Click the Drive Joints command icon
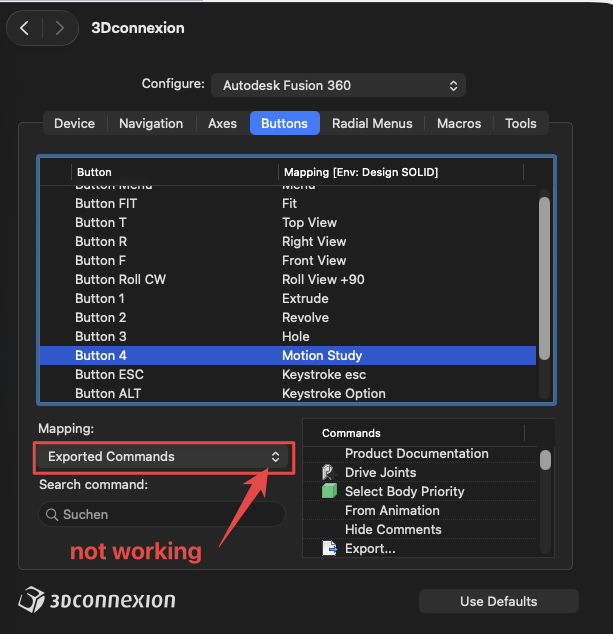Image resolution: width=613 pixels, height=634 pixels. 329,472
